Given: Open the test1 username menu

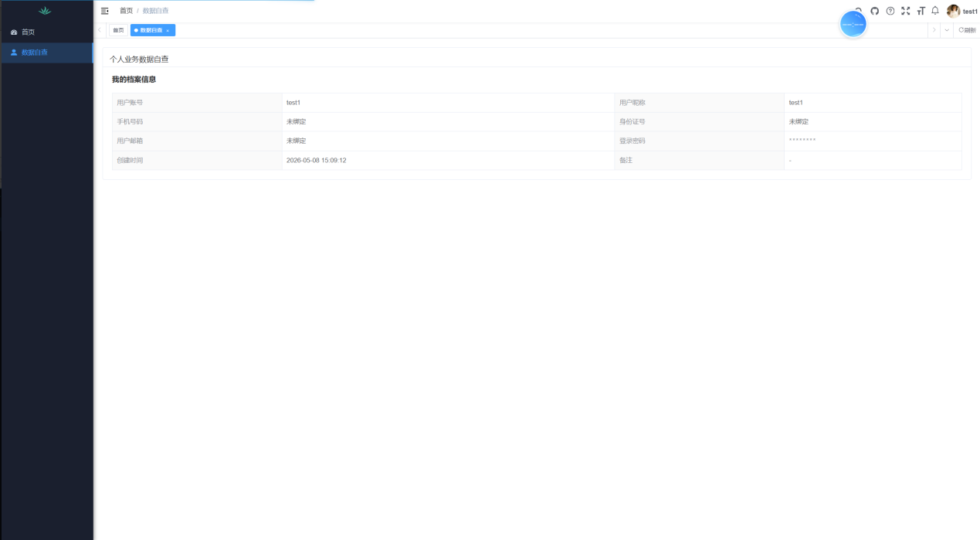Looking at the screenshot, I should pyautogui.click(x=970, y=12).
